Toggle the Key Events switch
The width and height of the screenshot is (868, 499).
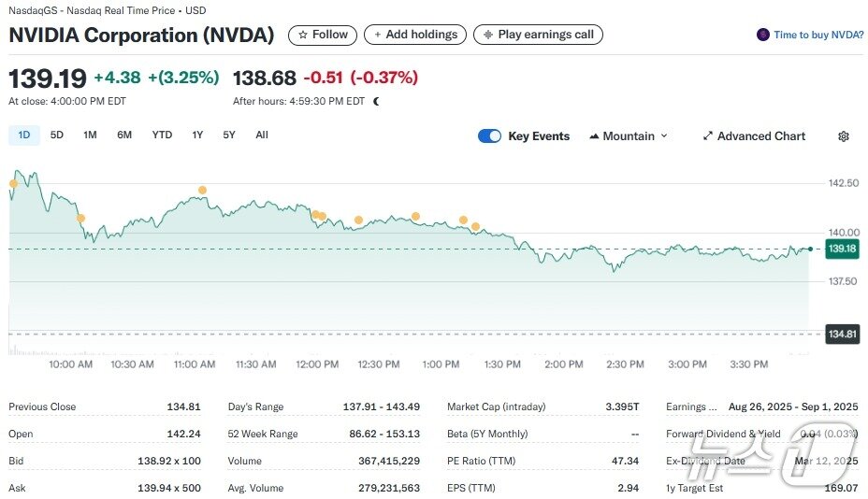pyautogui.click(x=489, y=136)
